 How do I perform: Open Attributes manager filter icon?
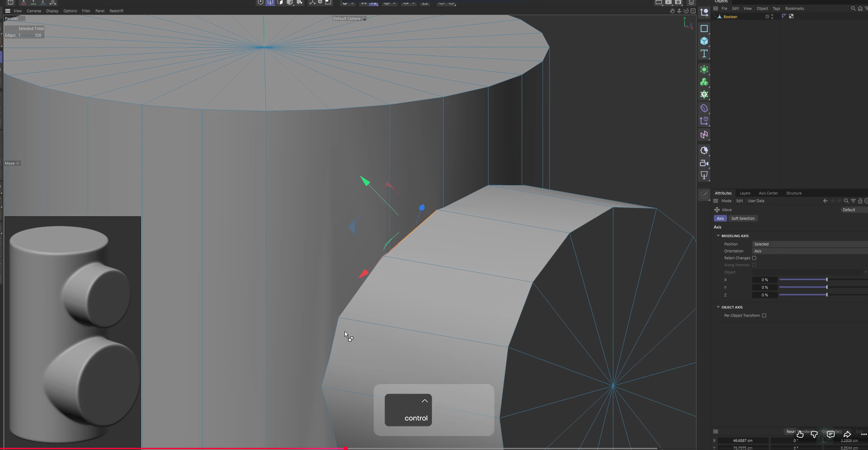(853, 201)
